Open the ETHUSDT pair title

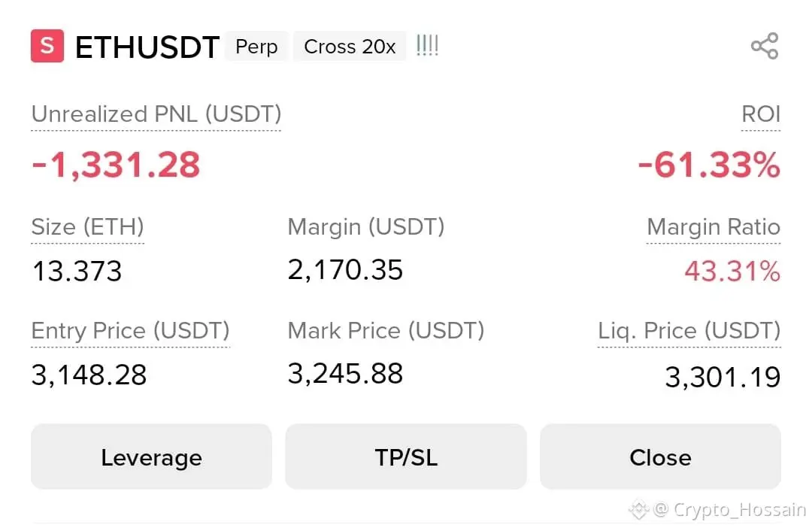[147, 47]
